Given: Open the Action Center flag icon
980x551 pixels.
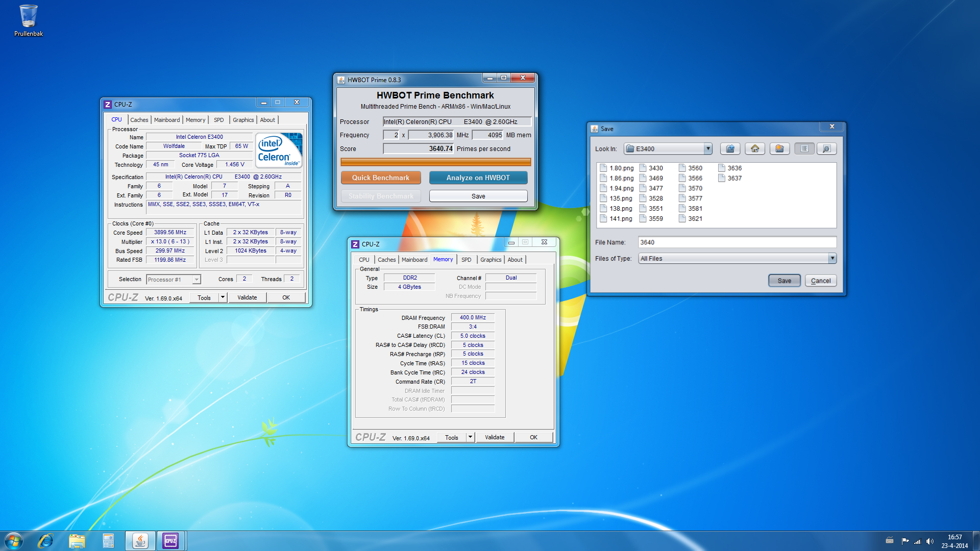Looking at the screenshot, I should point(905,541).
